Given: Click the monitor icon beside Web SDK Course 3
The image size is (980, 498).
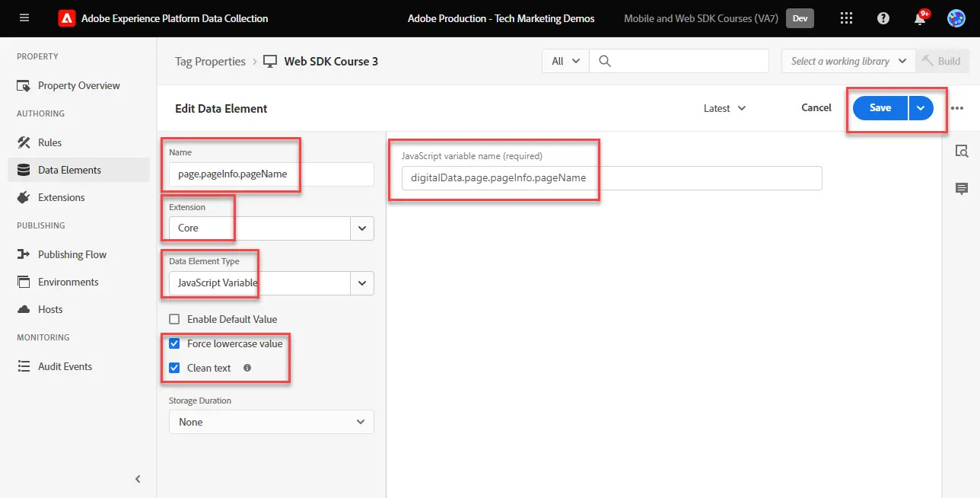Looking at the screenshot, I should [x=270, y=61].
